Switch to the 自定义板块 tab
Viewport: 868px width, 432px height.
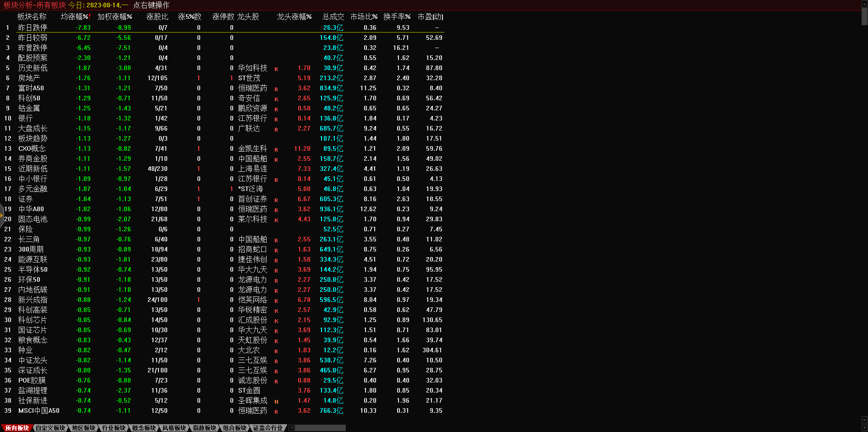coord(50,428)
